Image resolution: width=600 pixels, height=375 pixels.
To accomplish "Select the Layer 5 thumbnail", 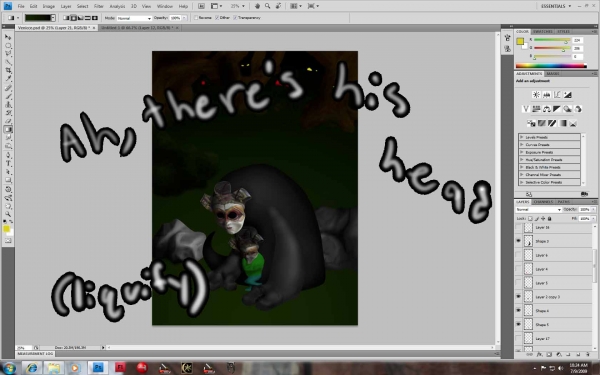I will tap(528, 283).
